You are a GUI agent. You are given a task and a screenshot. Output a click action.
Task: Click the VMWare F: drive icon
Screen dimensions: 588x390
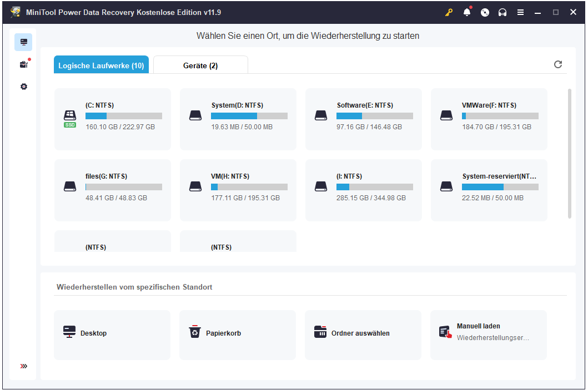(x=446, y=115)
